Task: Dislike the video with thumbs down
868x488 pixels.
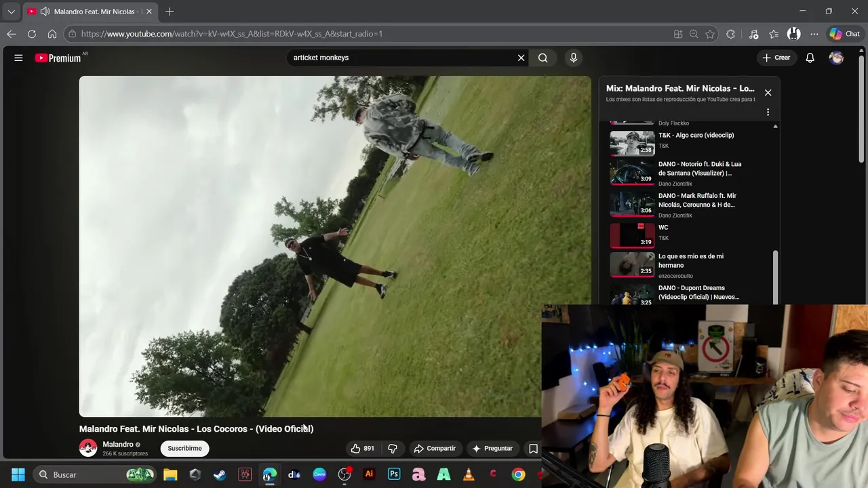Action: pyautogui.click(x=392, y=448)
